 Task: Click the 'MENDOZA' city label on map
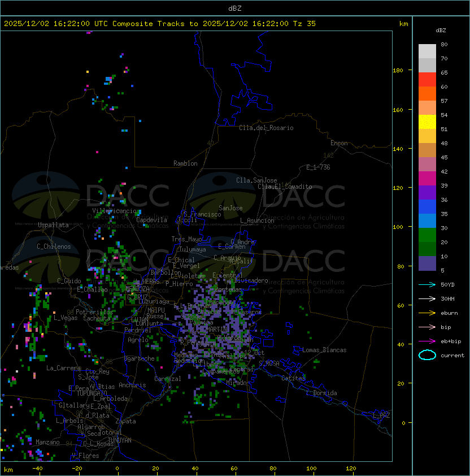137,288
